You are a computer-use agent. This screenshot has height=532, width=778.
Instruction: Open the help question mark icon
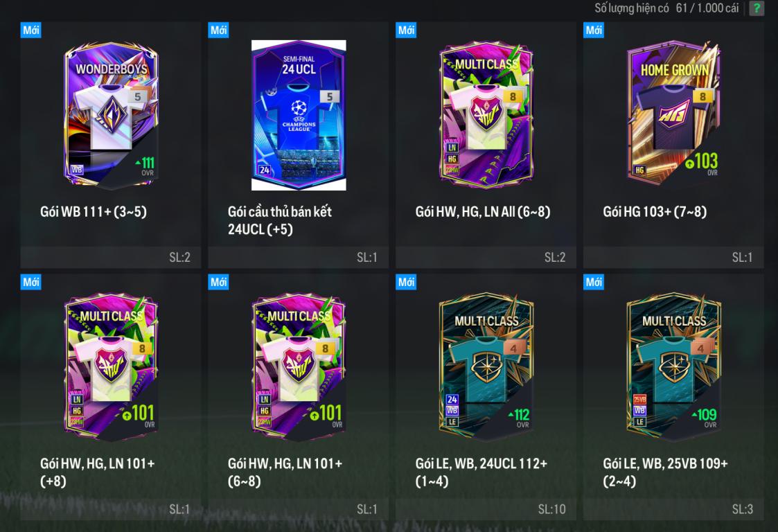tap(756, 8)
